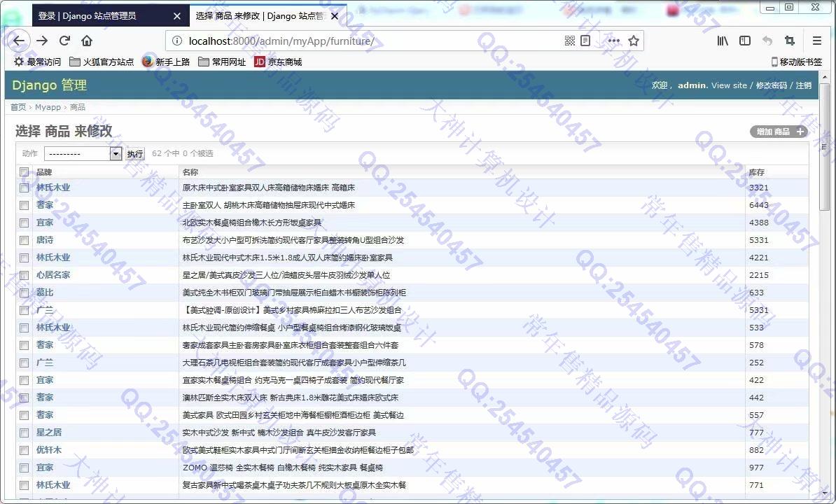Go back with the browser back arrow
836x504 pixels.
pos(19,41)
